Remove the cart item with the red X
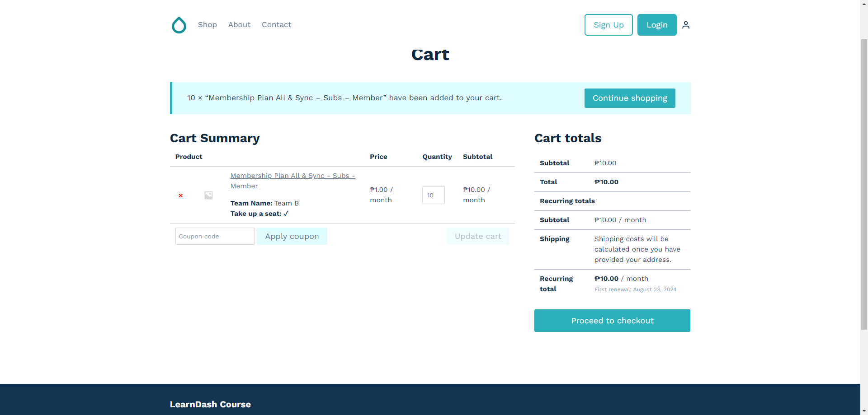868x415 pixels. click(180, 195)
